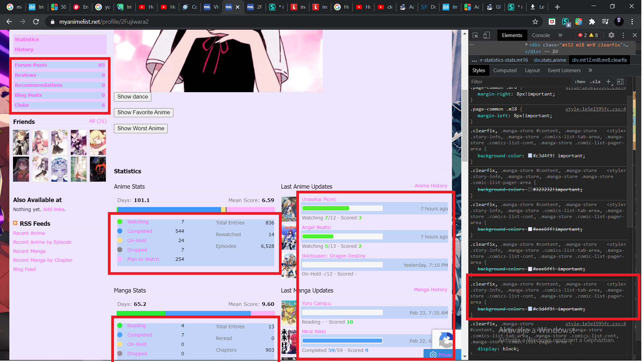Screen dimensions: 644x362
Task: Open the media controls playlist icon
Action: pos(605,22)
